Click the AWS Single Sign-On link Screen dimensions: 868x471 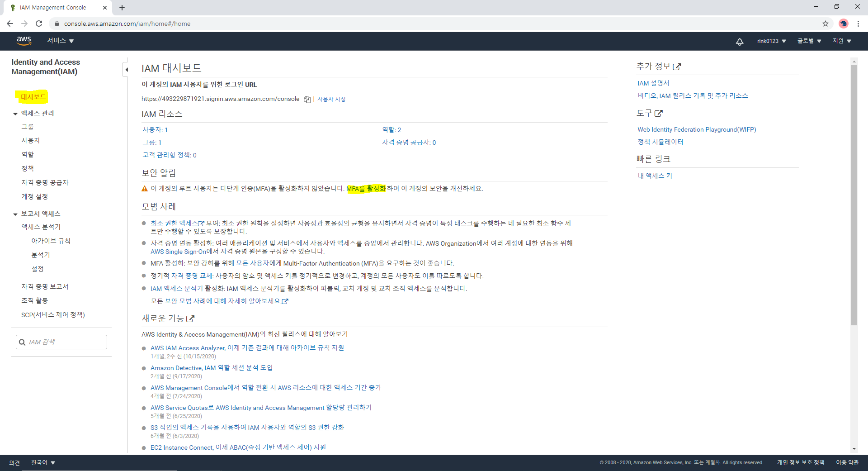178,252
